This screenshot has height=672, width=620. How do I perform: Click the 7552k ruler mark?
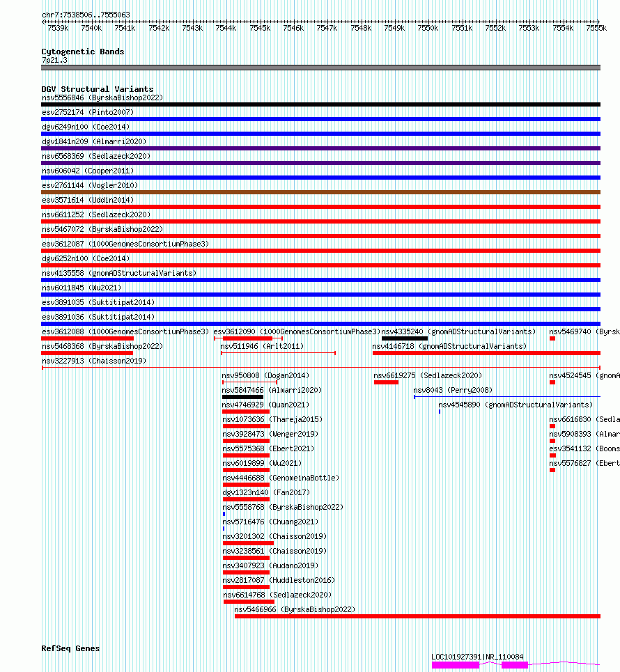tap(495, 28)
